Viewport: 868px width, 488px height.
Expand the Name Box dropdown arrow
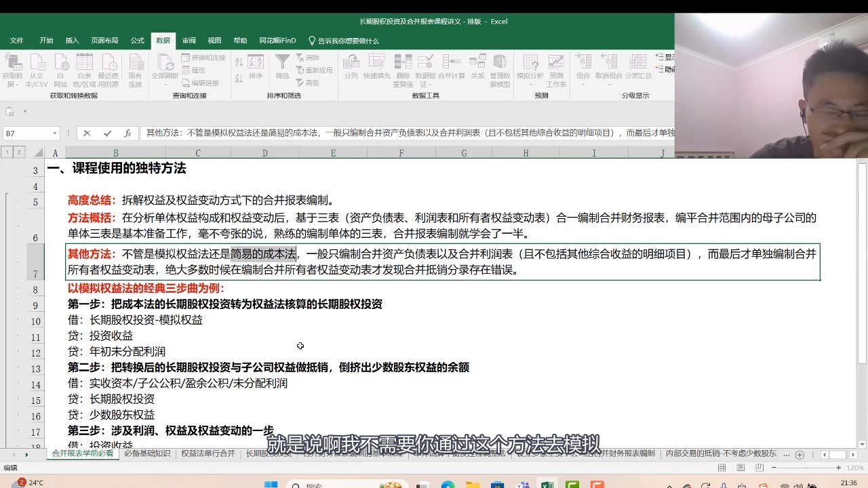54,134
